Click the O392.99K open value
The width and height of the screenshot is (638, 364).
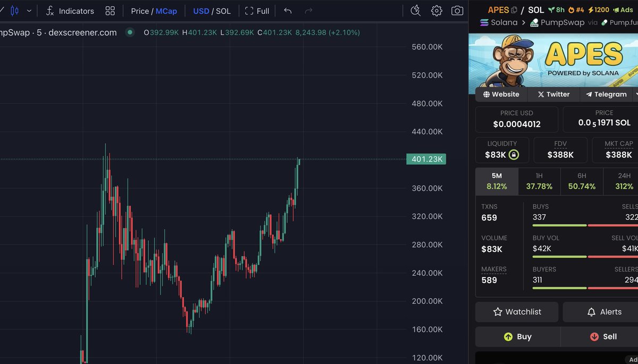tap(161, 32)
